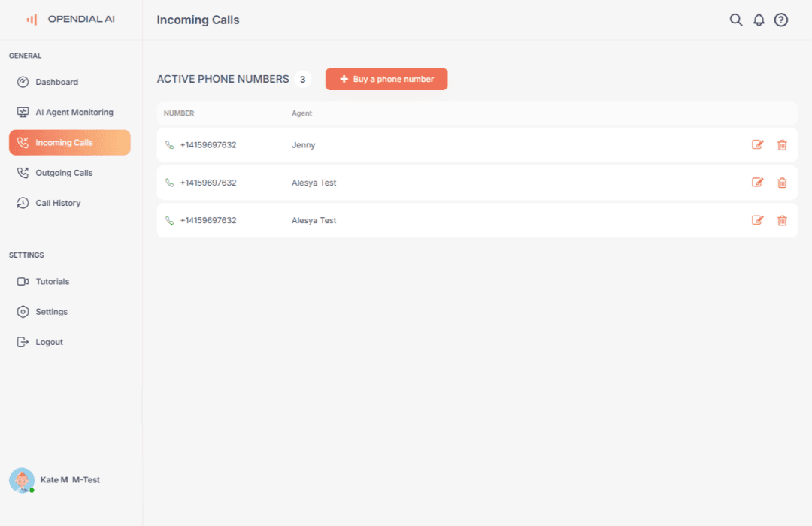Delete the last Alesya Test phone number
This screenshot has width=812, height=526.
[x=782, y=220]
